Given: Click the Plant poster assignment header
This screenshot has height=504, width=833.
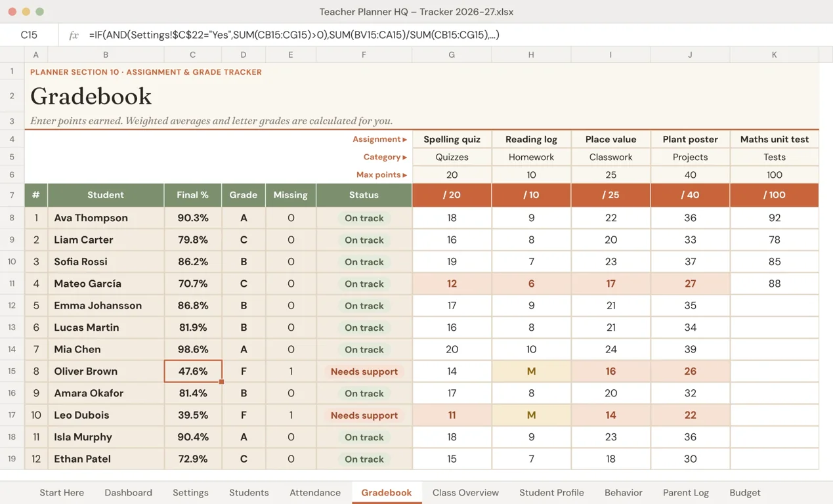Looking at the screenshot, I should pyautogui.click(x=690, y=139).
